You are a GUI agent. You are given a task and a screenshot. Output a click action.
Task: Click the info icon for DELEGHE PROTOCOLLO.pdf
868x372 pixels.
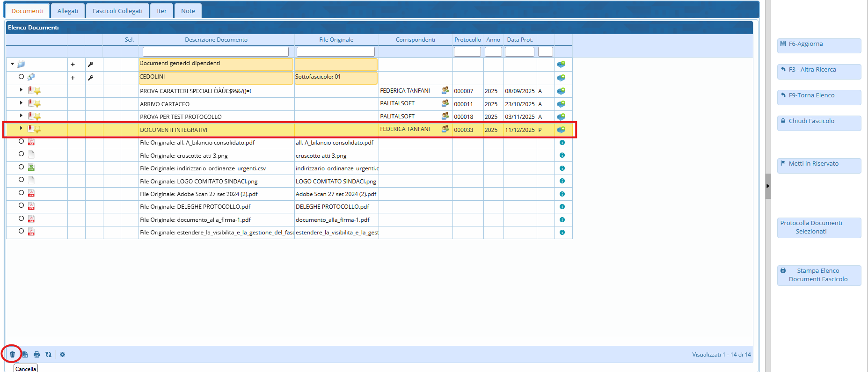(562, 207)
